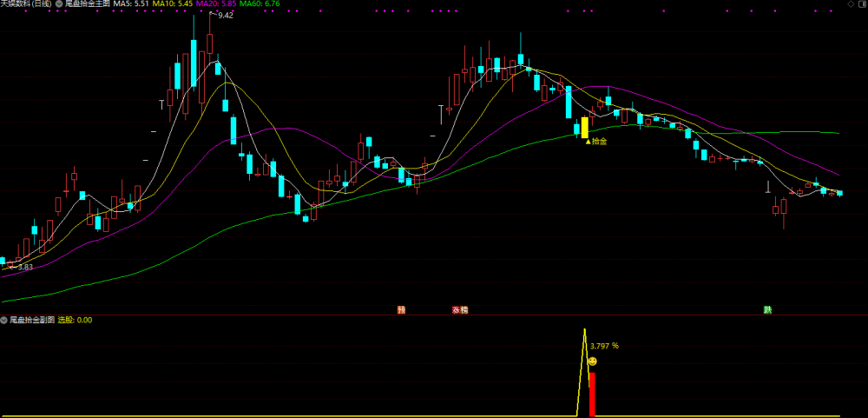The height and width of the screenshot is (418, 868).
Task: Toggle the side panel icon at top right
Action: coord(861,3)
